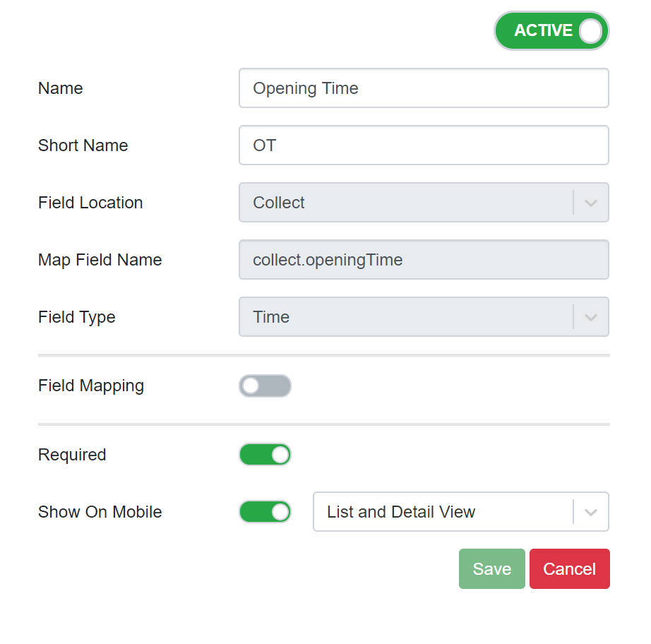The image size is (651, 644).
Task: Open the List and Detail View dropdown
Action: click(452, 512)
